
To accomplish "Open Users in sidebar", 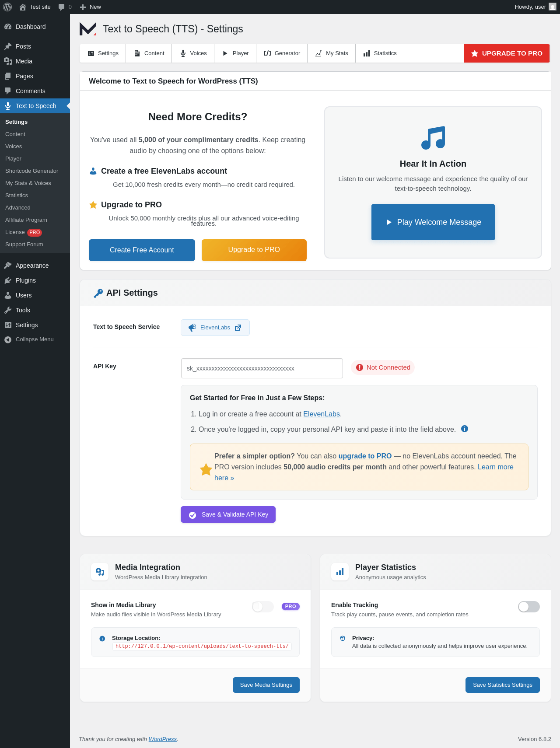I will tap(35, 295).
